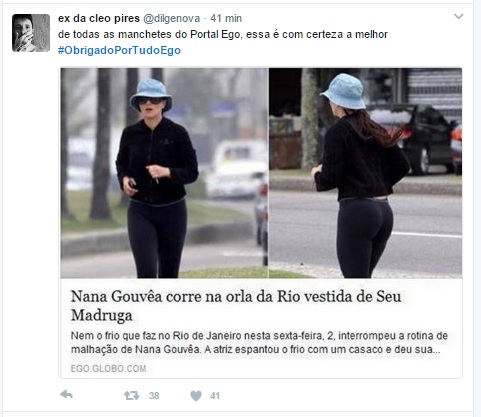
Task: Open the profile avatar of ex da cleo pires
Action: (x=31, y=33)
